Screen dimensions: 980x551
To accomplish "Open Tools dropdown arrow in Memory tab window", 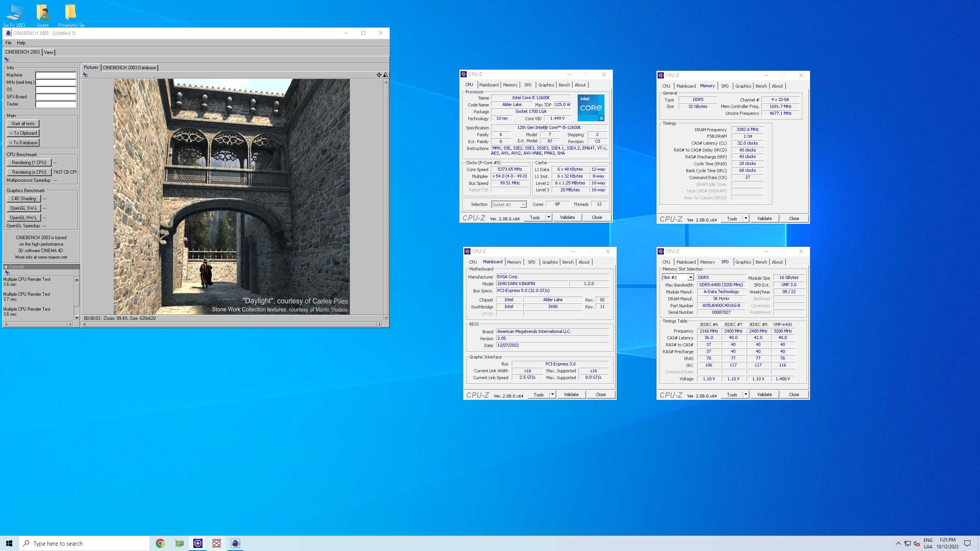I will [x=746, y=218].
